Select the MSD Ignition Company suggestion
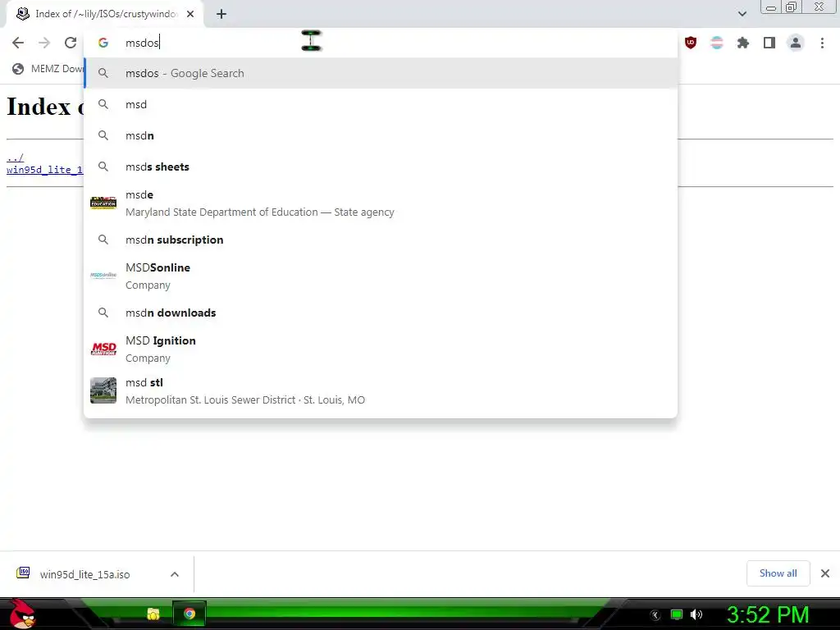Image resolution: width=840 pixels, height=630 pixels. click(381, 349)
